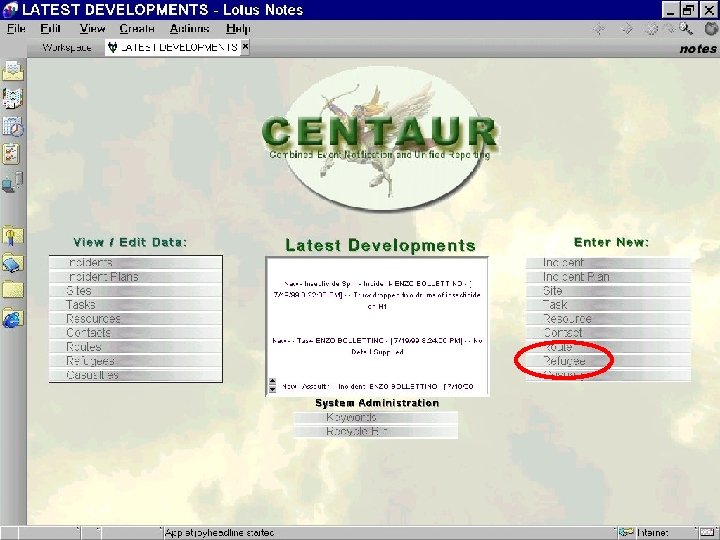Click the Open URL globe icon
The width and height of the screenshot is (720, 540).
(x=711, y=29)
